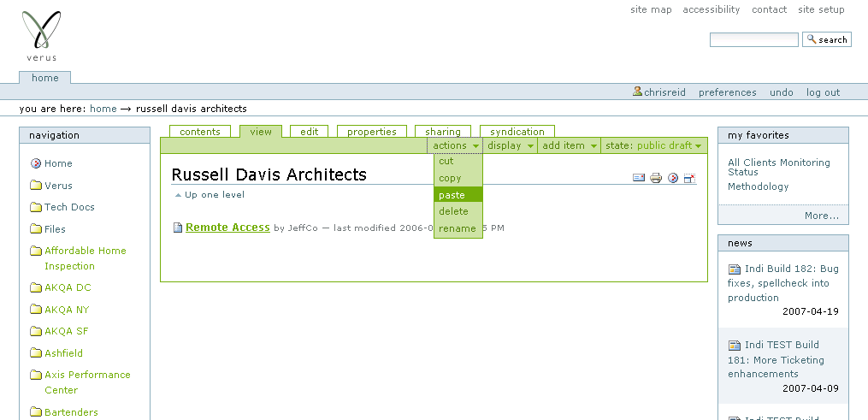Click the Tech Docs folder icon

coord(36,207)
